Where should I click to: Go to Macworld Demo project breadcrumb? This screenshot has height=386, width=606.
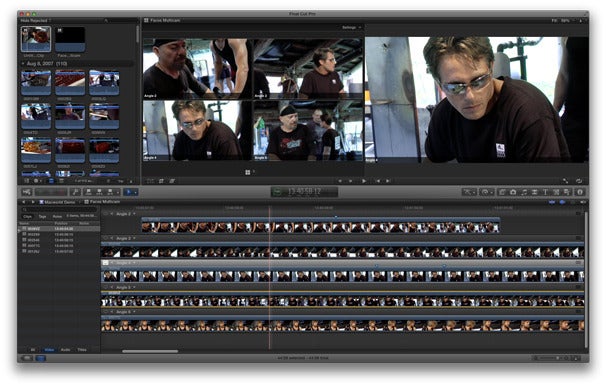[57, 202]
